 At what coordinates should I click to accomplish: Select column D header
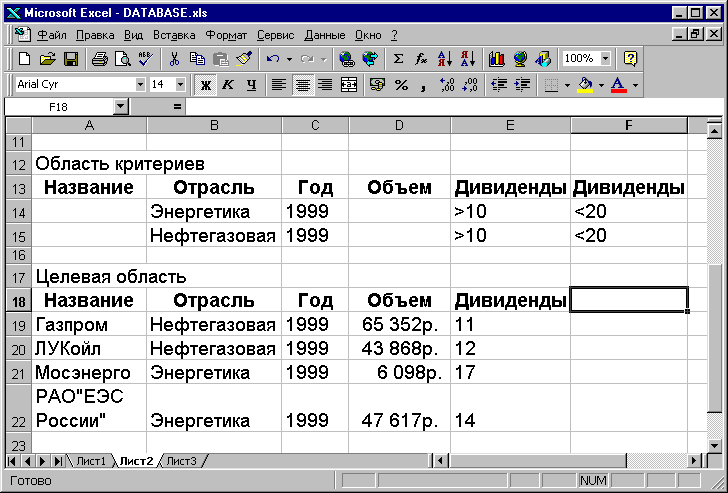[x=399, y=125]
